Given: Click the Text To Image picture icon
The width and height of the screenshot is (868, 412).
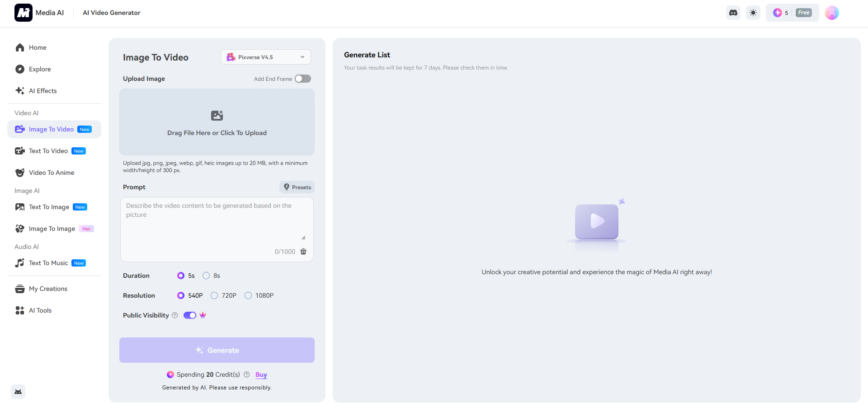Looking at the screenshot, I should pos(20,207).
